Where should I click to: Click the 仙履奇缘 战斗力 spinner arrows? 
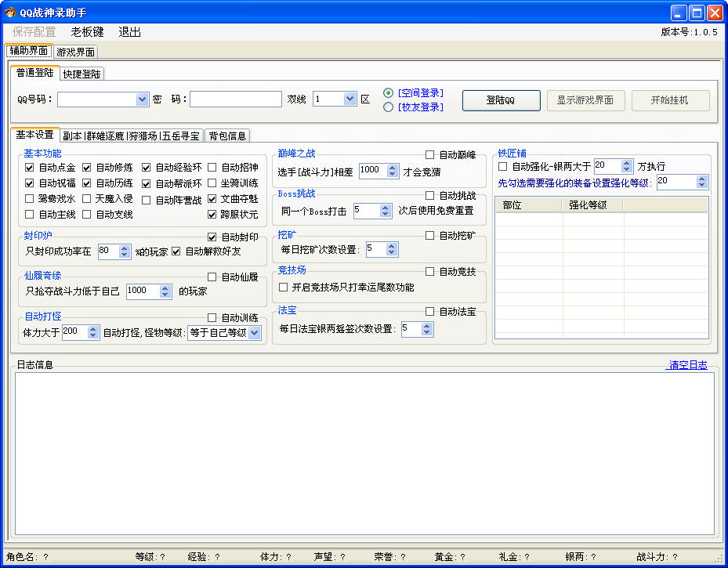[165, 291]
